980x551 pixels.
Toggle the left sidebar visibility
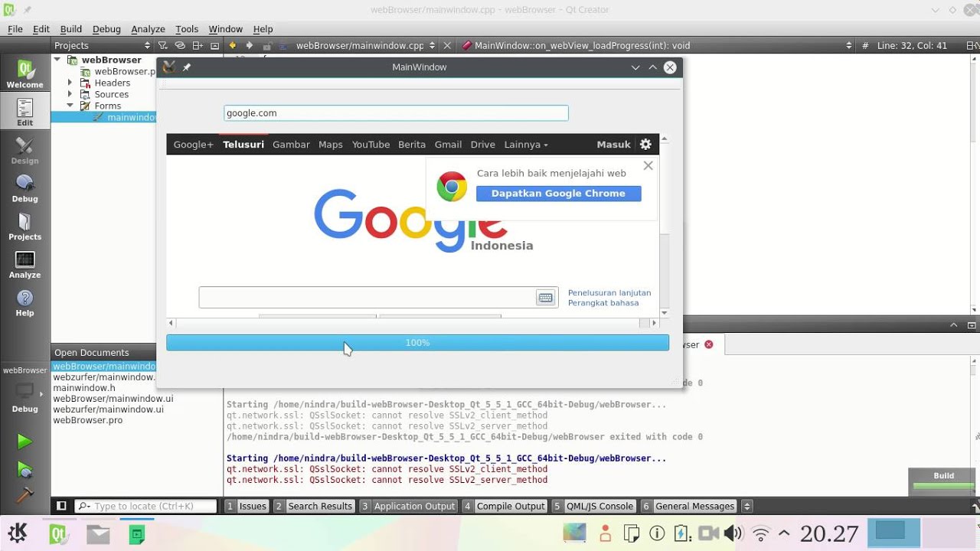point(61,506)
